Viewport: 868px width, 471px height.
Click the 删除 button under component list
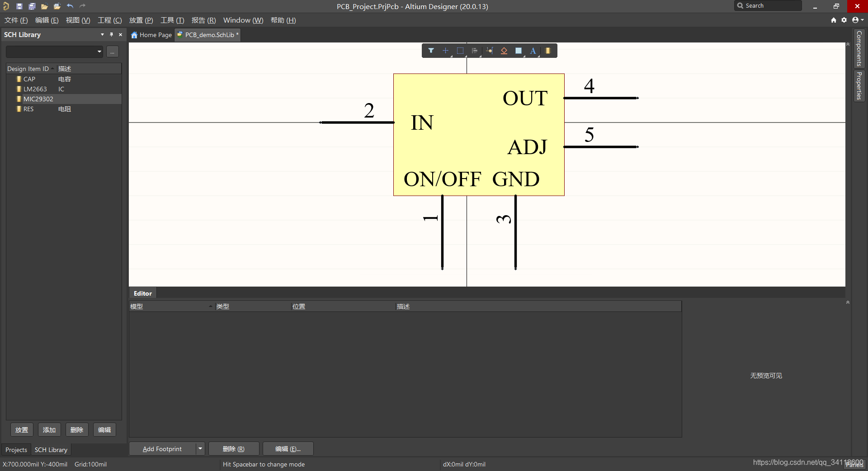[77, 430]
